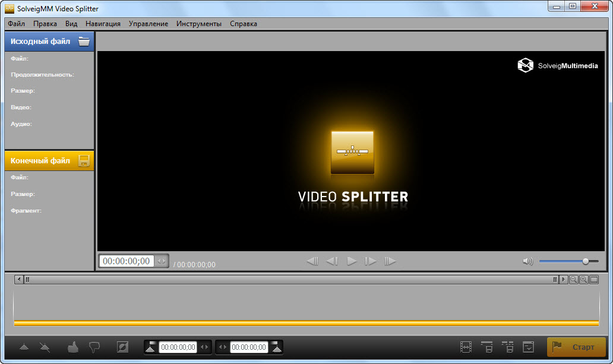The image size is (613, 364).
Task: Click the Аудио label in source panel
Action: (21, 124)
